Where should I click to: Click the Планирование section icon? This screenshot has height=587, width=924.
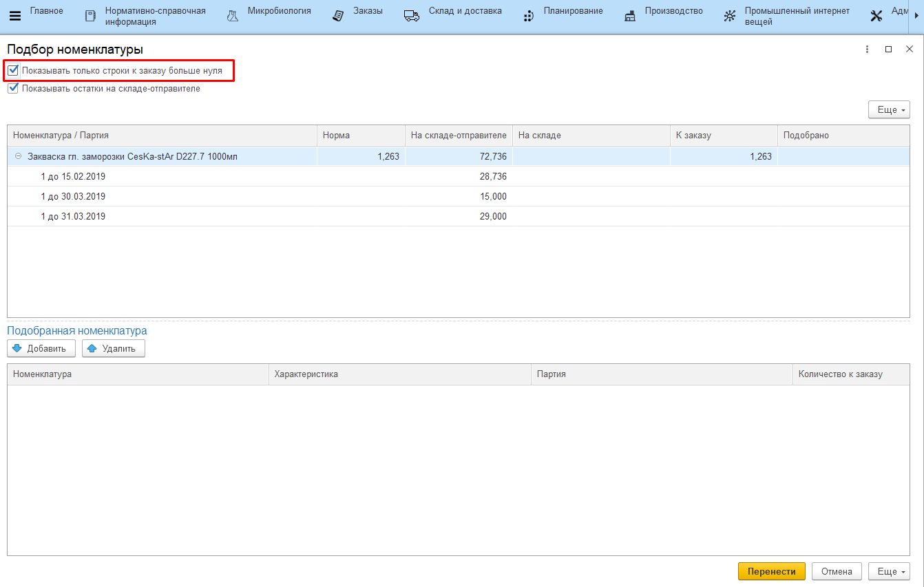pyautogui.click(x=528, y=16)
